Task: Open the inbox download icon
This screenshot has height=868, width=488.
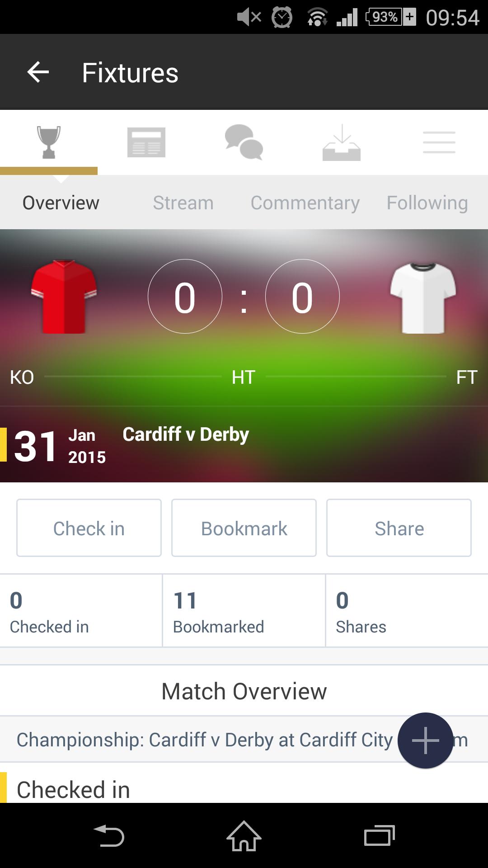Action: [x=342, y=142]
